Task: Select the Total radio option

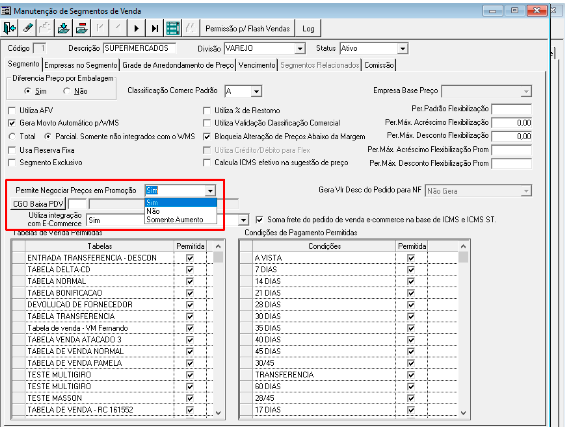Action: [13, 137]
